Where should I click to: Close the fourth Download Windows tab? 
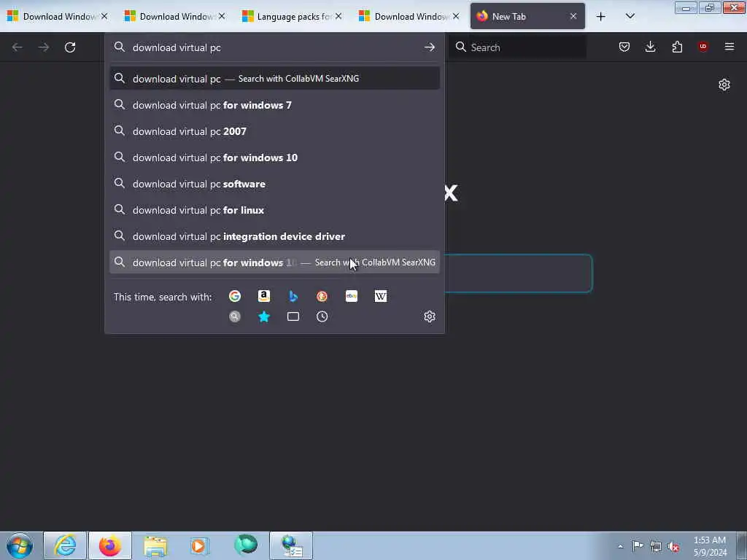[x=456, y=17]
